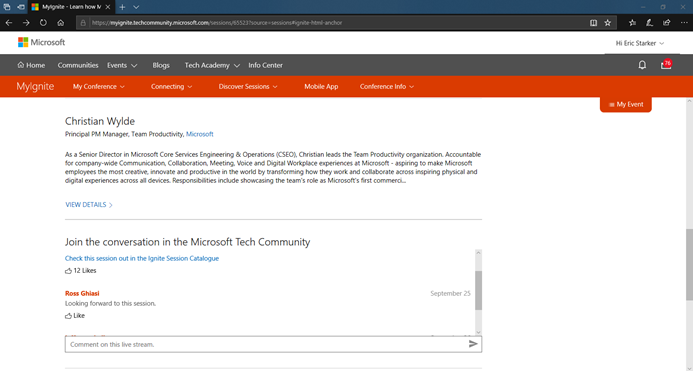Expand the Discover Sessions menu
Screen dimensions: 693x371
pyautogui.click(x=248, y=87)
